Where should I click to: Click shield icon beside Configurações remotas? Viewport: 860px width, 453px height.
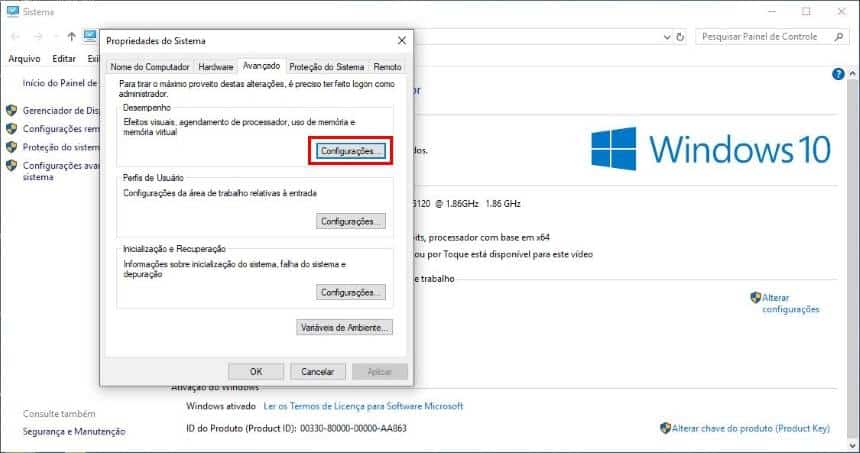click(x=12, y=129)
